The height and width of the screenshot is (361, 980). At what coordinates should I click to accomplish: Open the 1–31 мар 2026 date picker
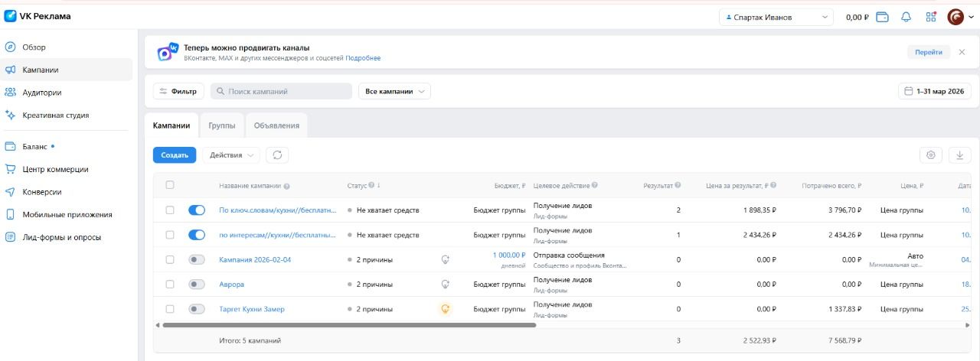point(935,91)
